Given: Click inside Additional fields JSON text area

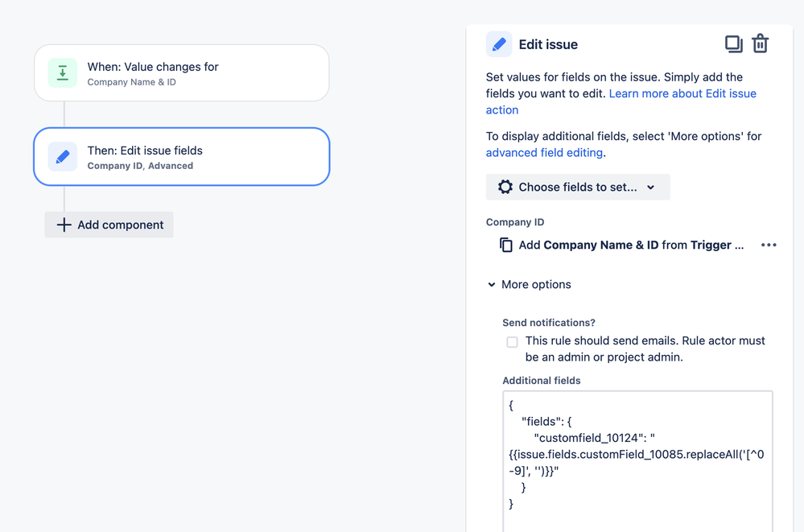Looking at the screenshot, I should (637, 461).
